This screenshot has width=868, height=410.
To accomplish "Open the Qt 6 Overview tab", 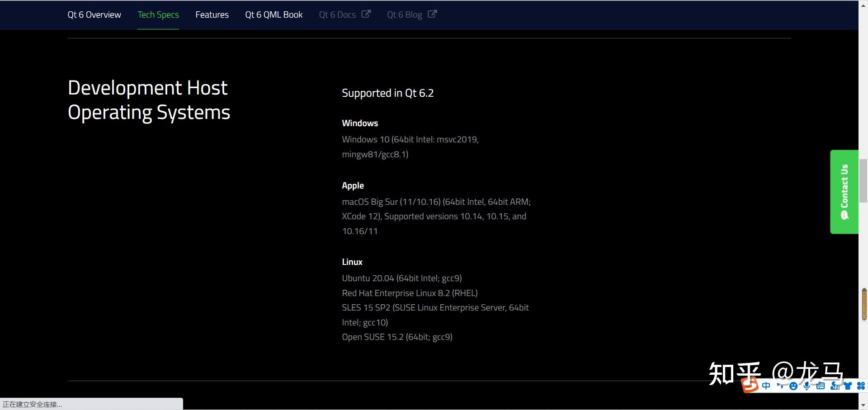I will pyautogui.click(x=94, y=14).
